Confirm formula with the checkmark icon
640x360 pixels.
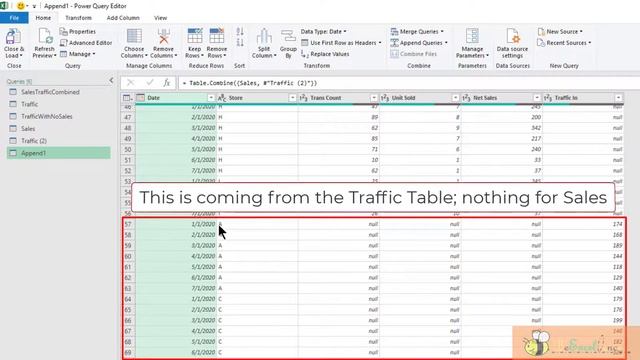[x=150, y=83]
